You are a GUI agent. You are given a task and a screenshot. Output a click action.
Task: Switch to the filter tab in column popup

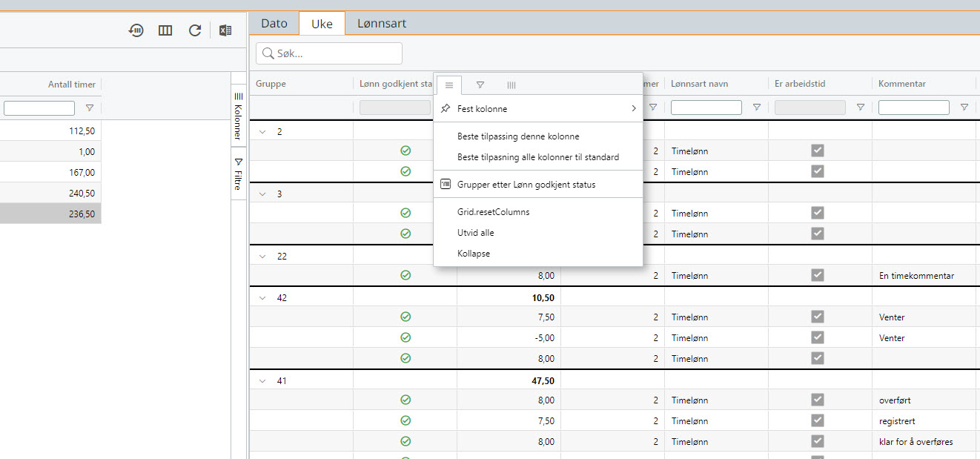point(480,85)
